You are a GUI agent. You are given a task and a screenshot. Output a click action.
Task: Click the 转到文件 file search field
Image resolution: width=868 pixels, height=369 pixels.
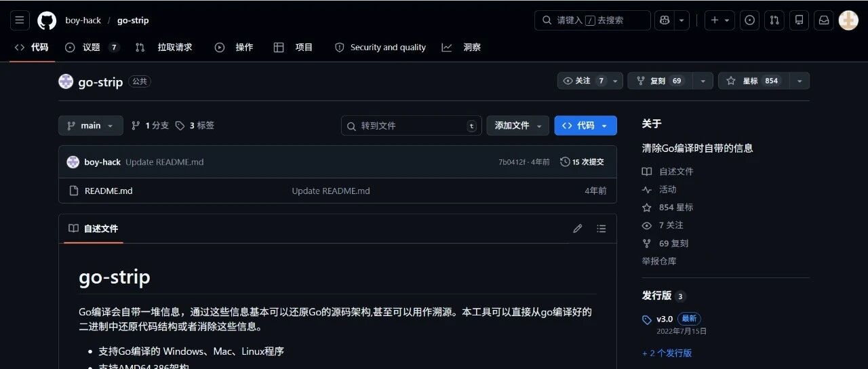click(x=412, y=125)
